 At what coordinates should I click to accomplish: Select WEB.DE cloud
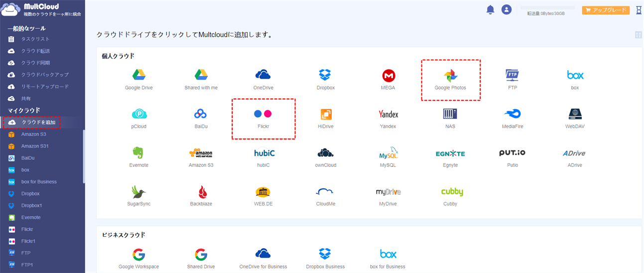[x=263, y=196]
